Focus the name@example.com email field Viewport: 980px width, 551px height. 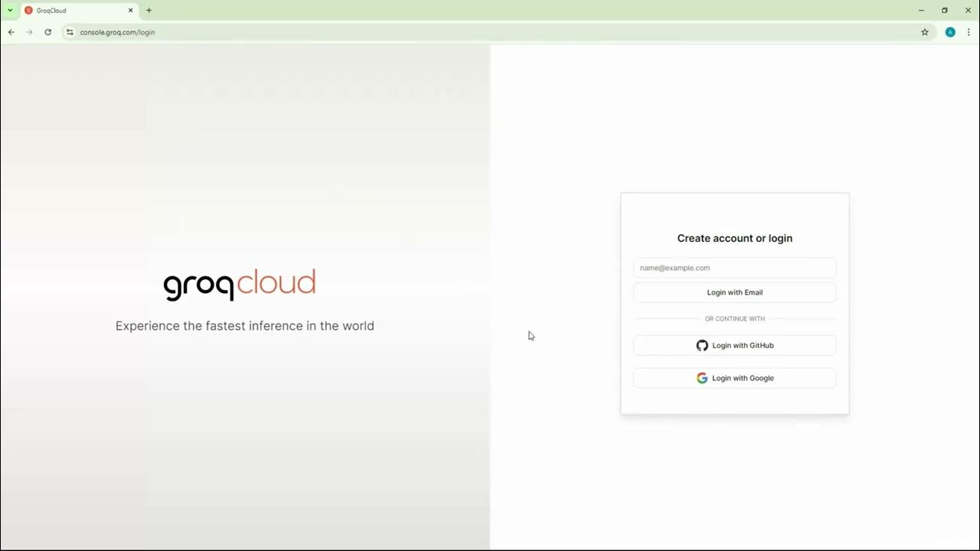pyautogui.click(x=734, y=268)
